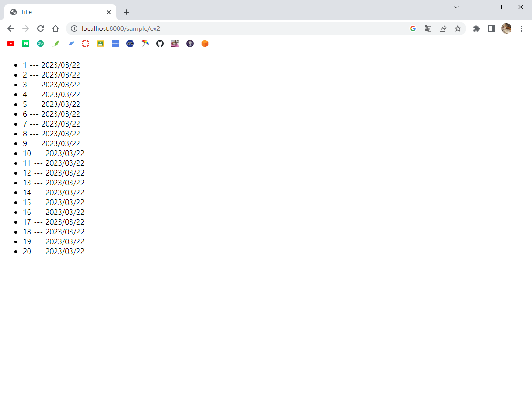
Task: Click the YouTube bookmark icon
Action: pyautogui.click(x=11, y=43)
